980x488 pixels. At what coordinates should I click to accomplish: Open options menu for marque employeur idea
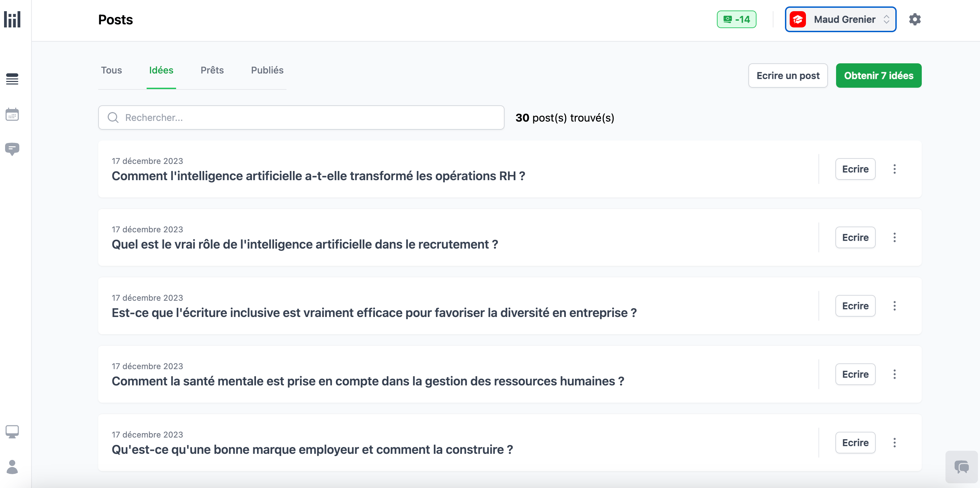coord(894,443)
